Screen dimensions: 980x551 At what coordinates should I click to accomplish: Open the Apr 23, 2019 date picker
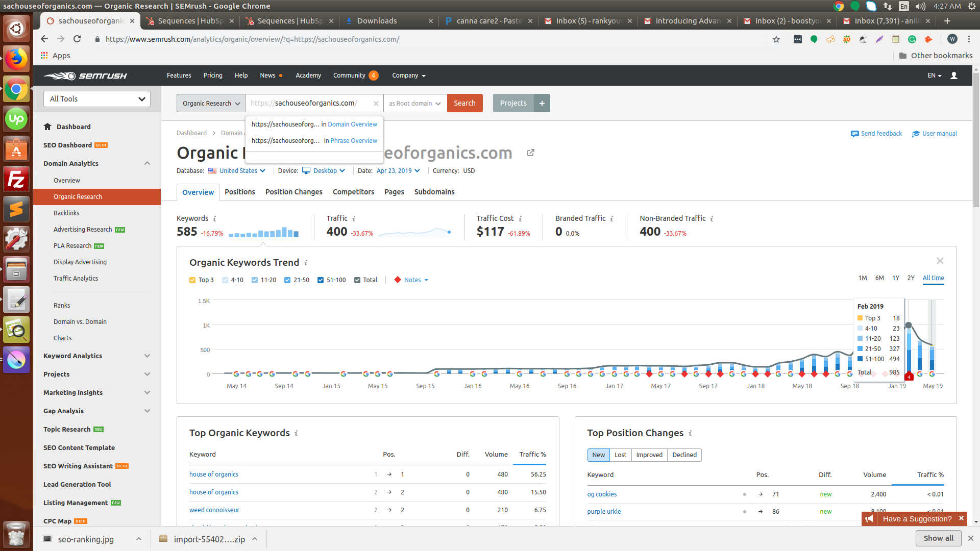398,171
